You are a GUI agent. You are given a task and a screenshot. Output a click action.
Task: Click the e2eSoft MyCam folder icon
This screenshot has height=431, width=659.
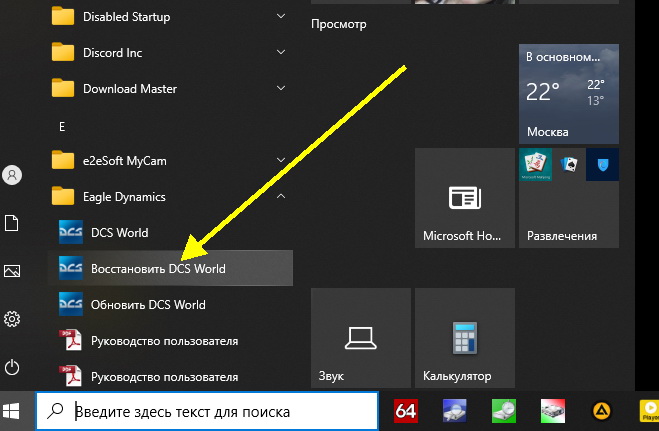pos(63,160)
